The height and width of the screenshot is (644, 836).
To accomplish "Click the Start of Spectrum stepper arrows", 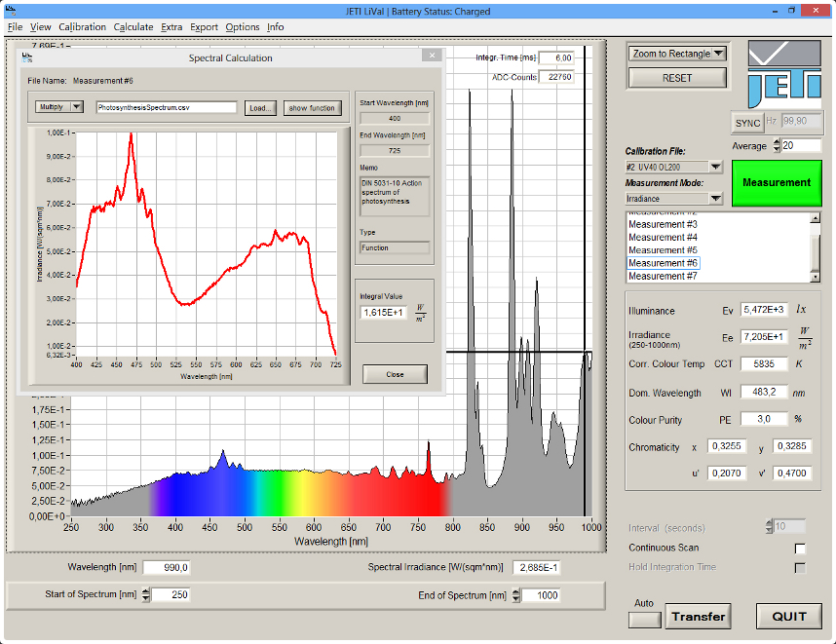I will click(146, 595).
